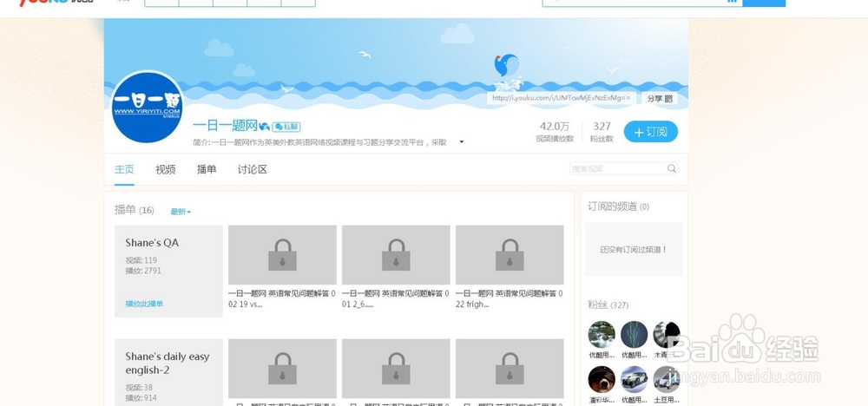Open middle locked thumbnail in daily easy english-2 row

pos(396,369)
